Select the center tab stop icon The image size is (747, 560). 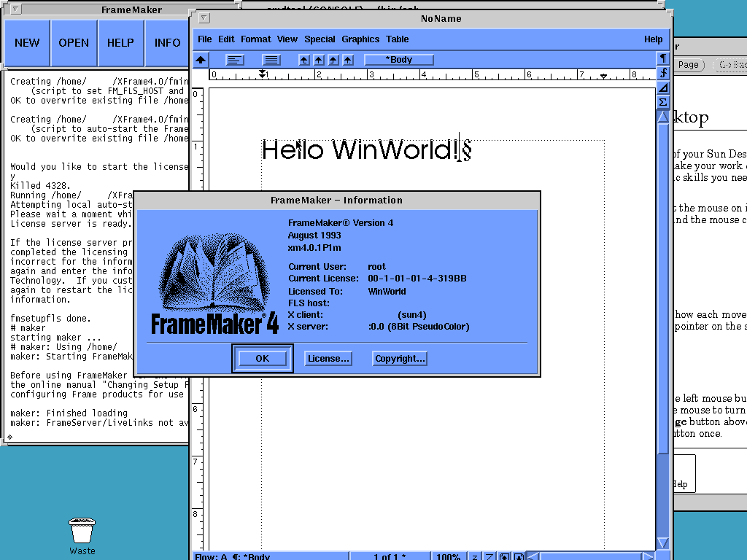point(319,60)
